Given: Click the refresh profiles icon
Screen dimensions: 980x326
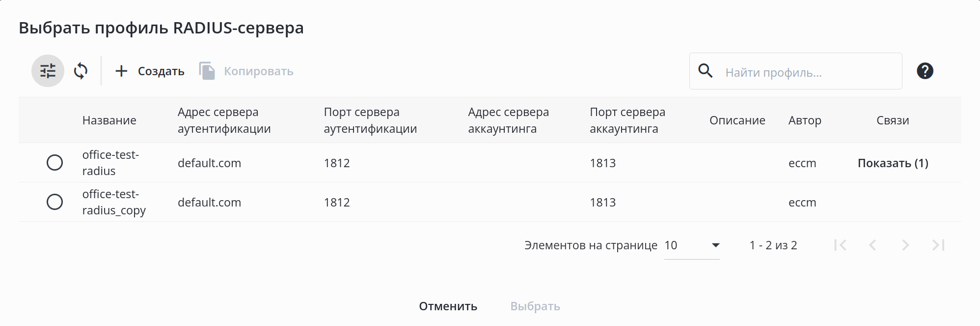Looking at the screenshot, I should [81, 71].
